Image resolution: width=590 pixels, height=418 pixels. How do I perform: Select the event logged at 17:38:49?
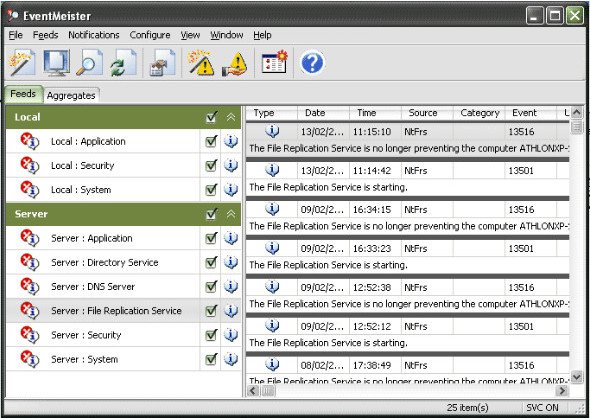point(408,371)
